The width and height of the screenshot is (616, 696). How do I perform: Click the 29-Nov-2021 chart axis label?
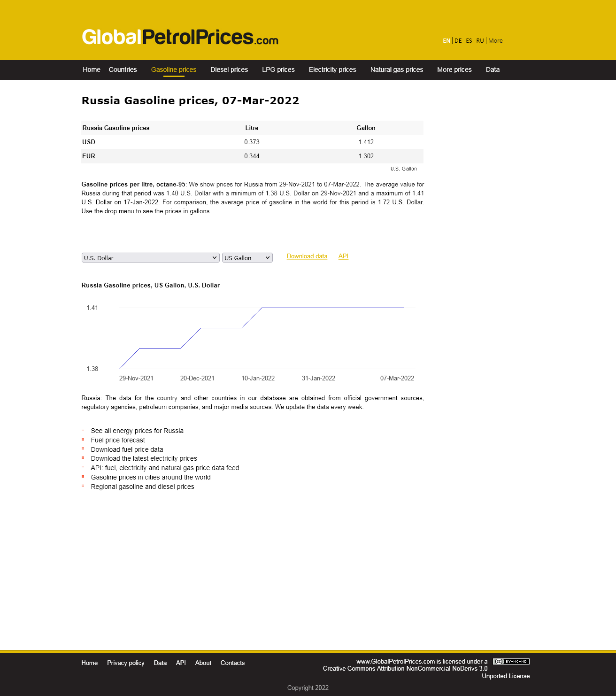(x=136, y=378)
